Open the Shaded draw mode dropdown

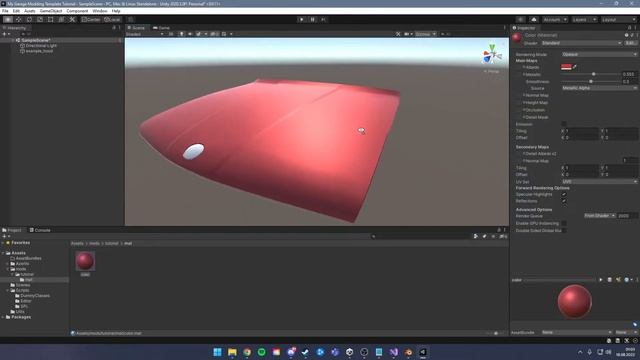(x=145, y=34)
